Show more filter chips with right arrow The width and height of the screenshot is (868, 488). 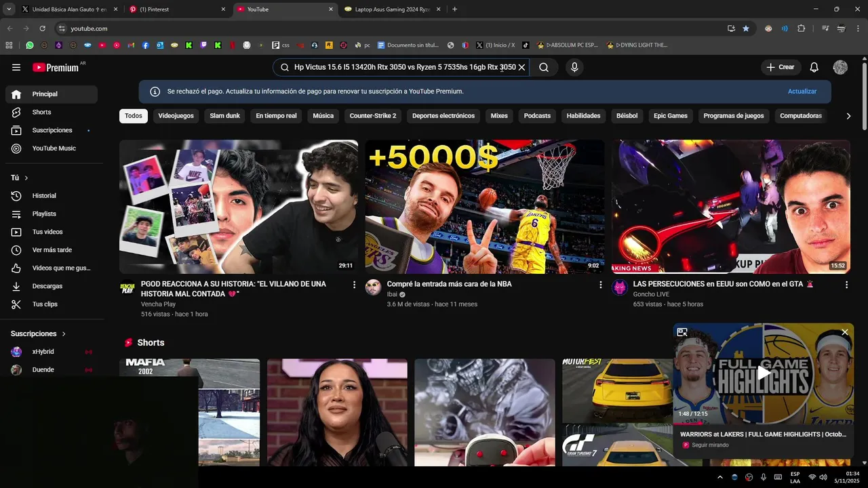click(848, 116)
